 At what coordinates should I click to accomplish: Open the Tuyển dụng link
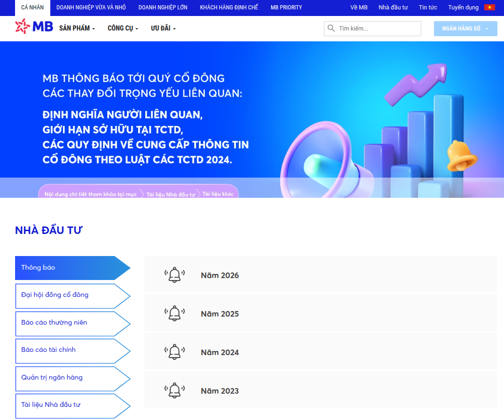tap(463, 8)
